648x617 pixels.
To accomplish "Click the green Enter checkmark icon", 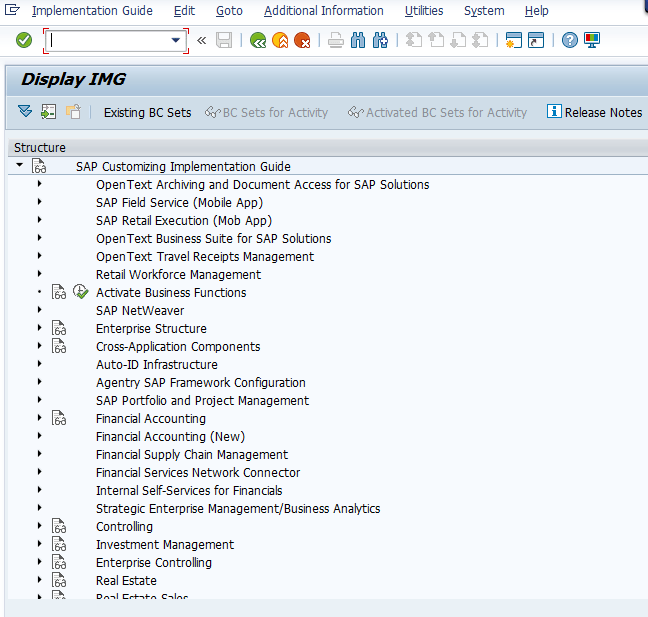I will pyautogui.click(x=24, y=40).
